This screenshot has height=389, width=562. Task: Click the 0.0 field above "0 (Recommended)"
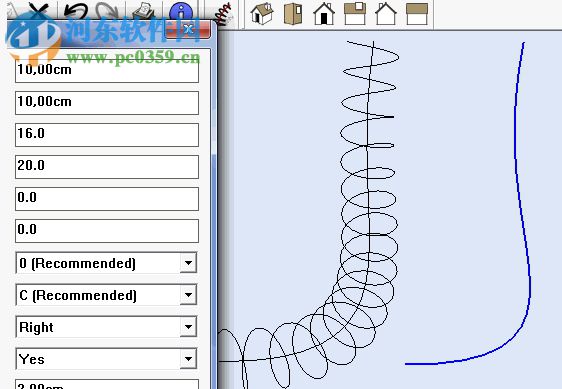coord(107,231)
